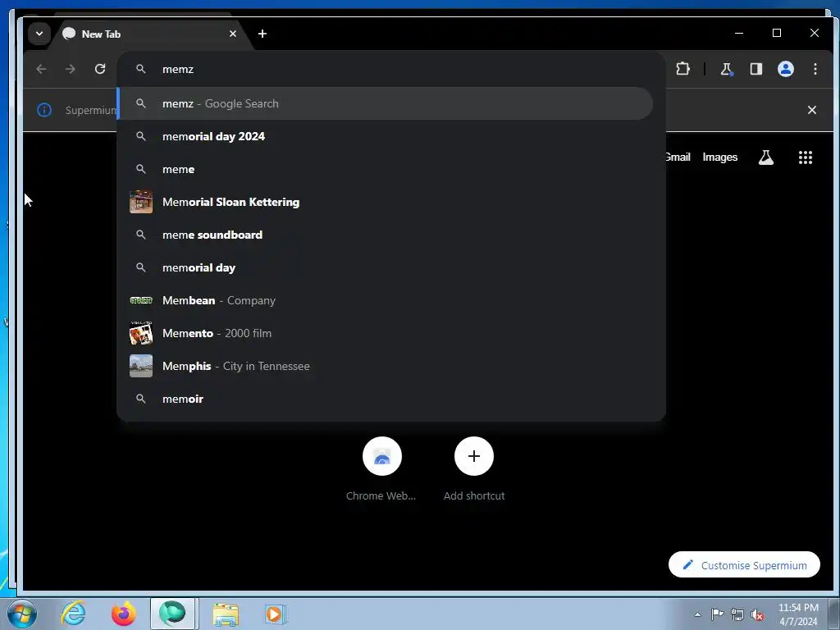Click the network tray icon
The image size is (840, 630).
point(737,614)
